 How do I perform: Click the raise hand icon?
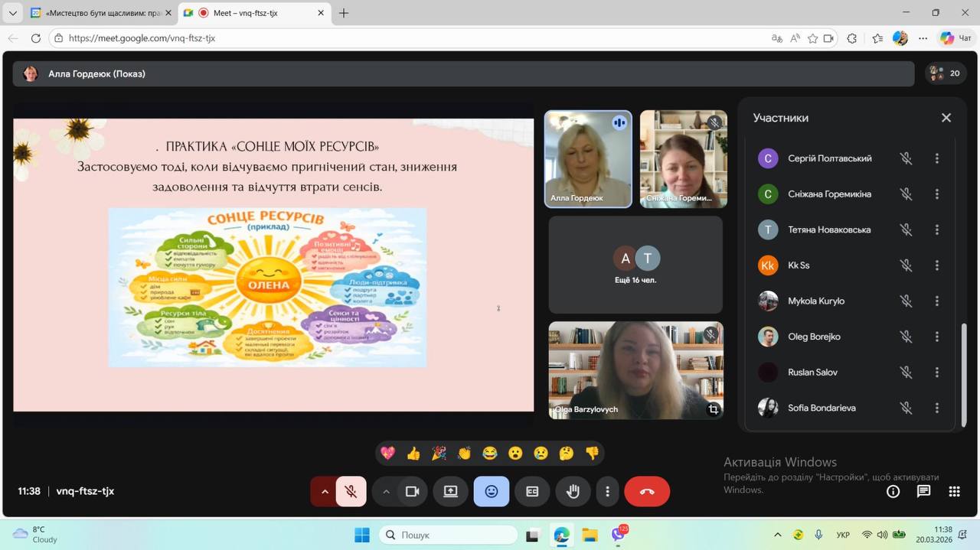(573, 491)
